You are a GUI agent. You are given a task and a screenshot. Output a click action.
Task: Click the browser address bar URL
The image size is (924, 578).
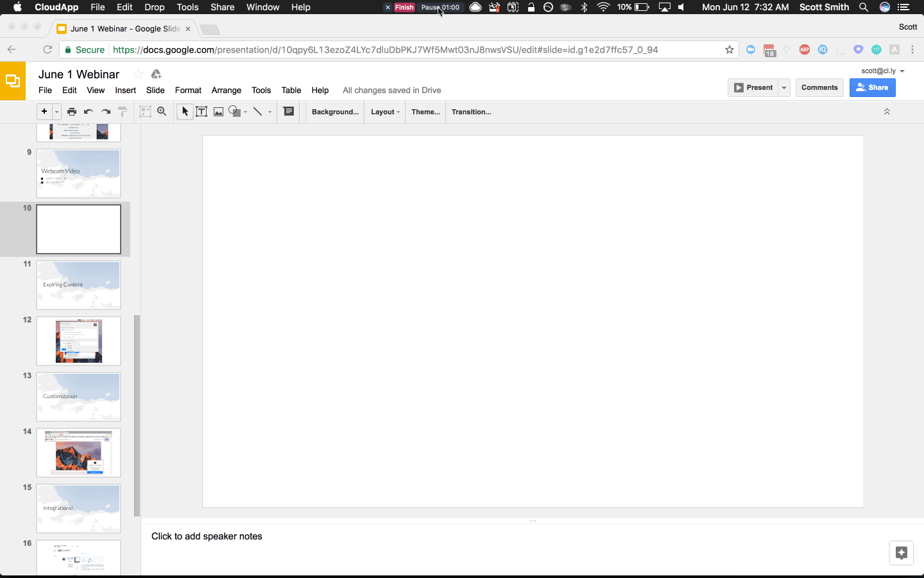click(385, 49)
